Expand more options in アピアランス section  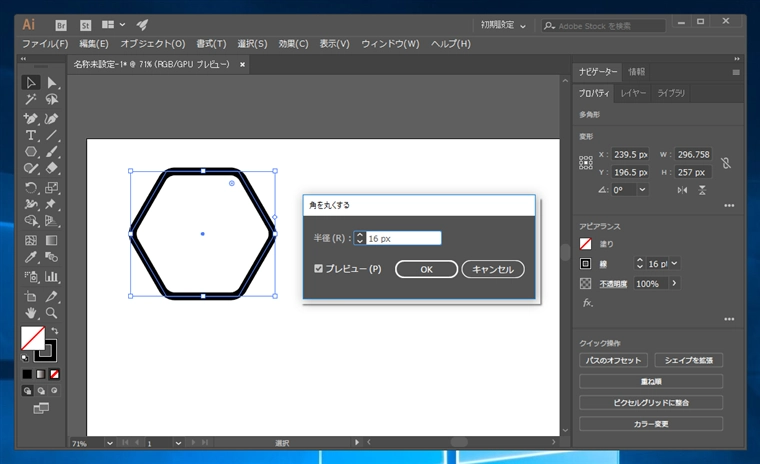click(x=729, y=319)
